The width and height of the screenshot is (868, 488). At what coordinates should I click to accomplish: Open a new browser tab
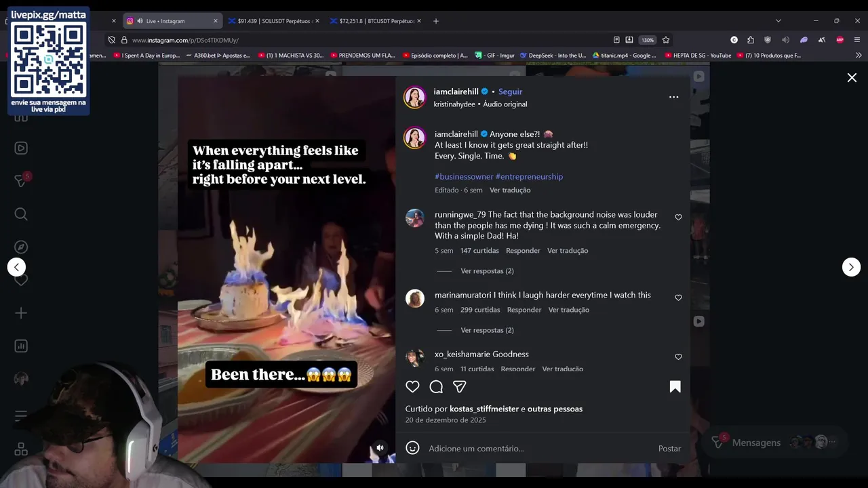point(436,21)
